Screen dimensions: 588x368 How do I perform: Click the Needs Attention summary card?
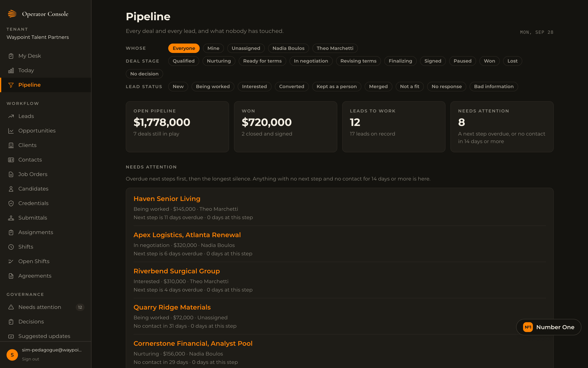point(502,127)
